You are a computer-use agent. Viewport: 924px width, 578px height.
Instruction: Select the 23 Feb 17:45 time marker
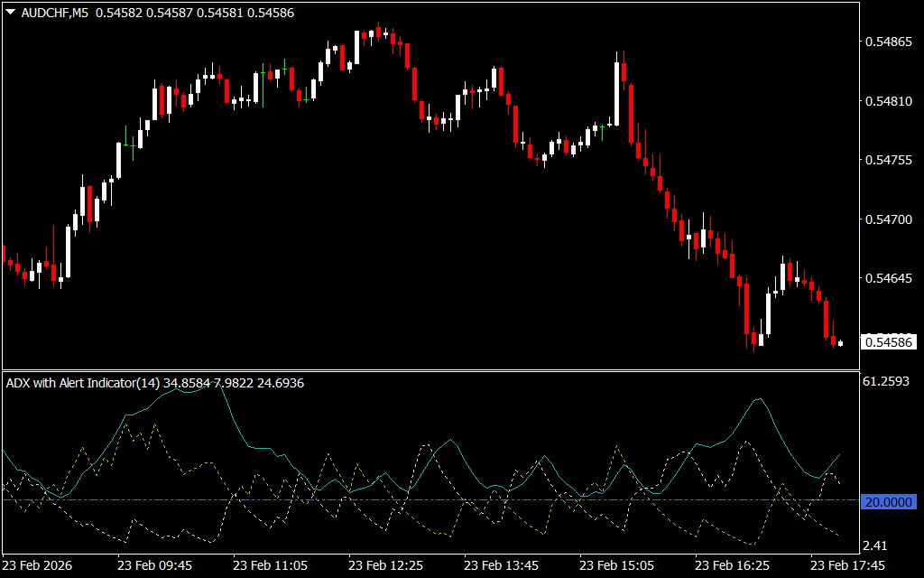(847, 565)
